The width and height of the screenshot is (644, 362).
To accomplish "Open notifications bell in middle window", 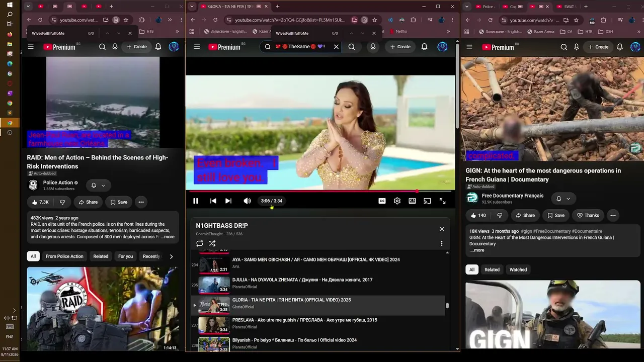I will (x=424, y=47).
